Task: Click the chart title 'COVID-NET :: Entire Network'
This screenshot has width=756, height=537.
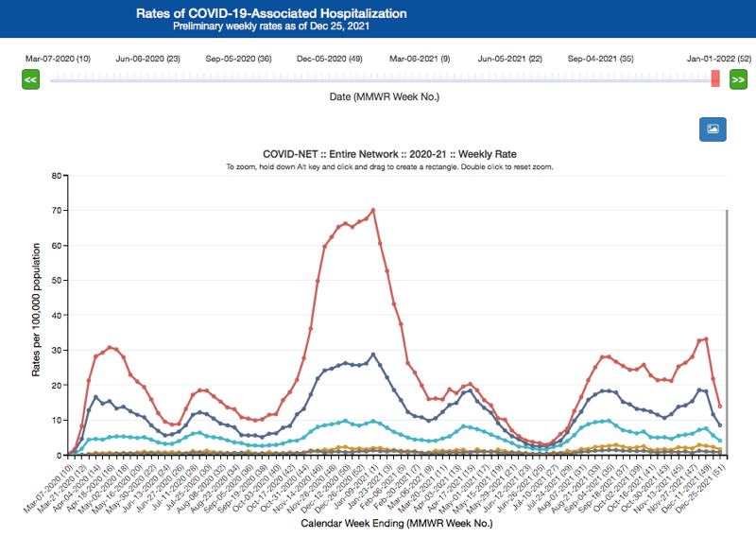Action: click(x=389, y=154)
